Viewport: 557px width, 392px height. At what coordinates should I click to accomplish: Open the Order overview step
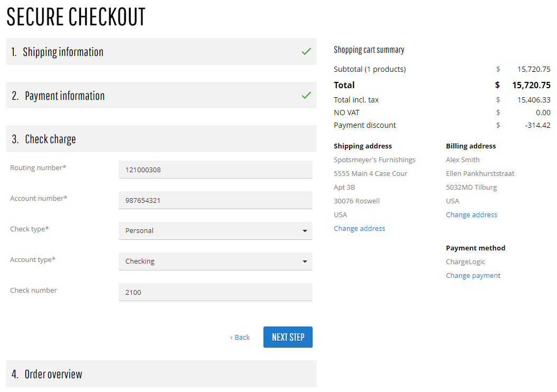tap(161, 374)
